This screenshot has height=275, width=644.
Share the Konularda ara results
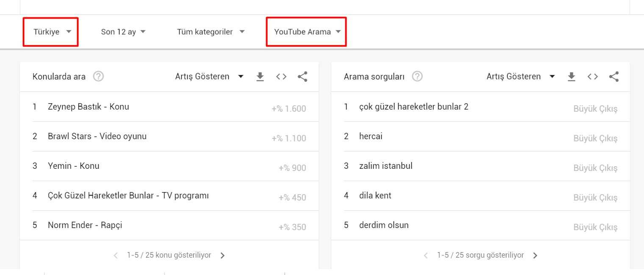point(302,77)
